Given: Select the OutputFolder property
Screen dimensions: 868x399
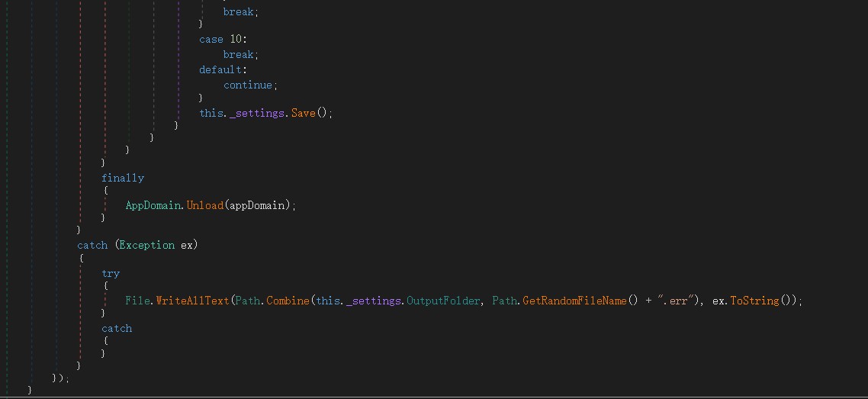Looking at the screenshot, I should [x=443, y=301].
